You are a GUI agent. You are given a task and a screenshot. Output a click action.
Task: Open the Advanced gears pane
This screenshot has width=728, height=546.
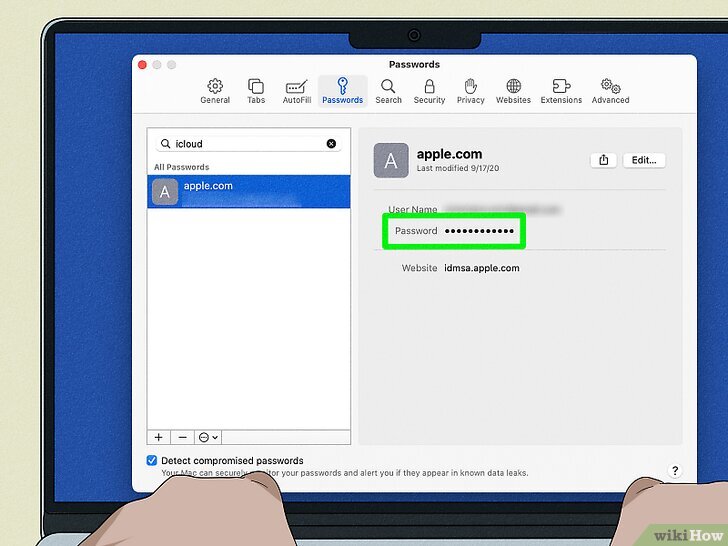pos(610,91)
